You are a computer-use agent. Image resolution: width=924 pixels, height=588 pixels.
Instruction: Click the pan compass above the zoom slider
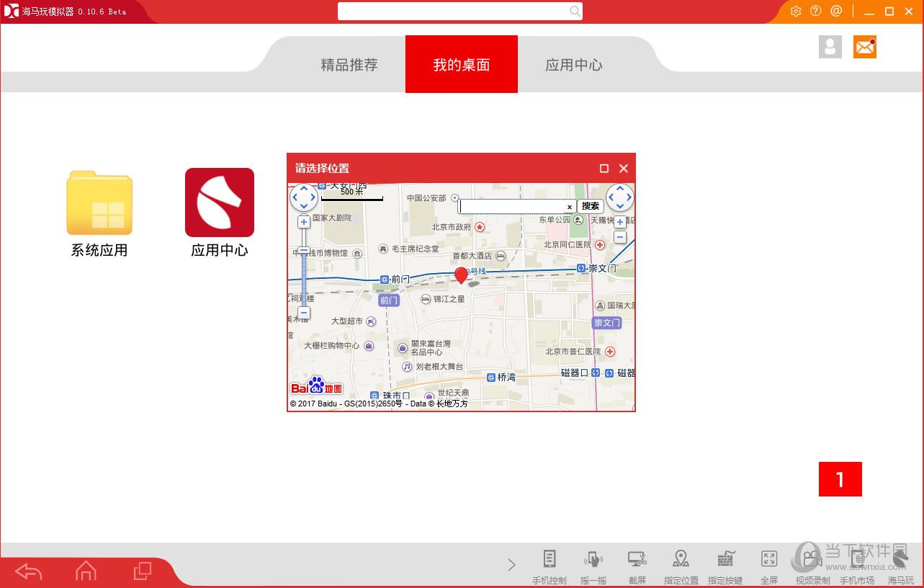point(304,197)
